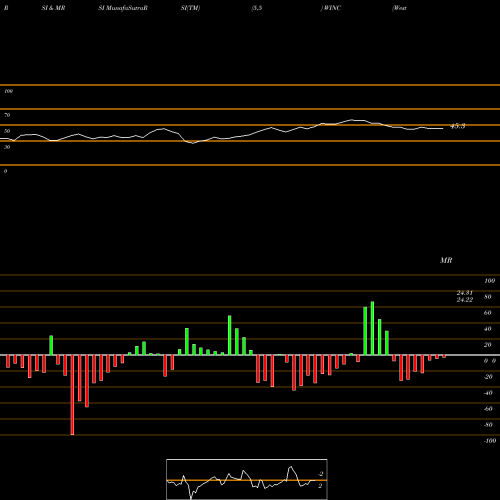This screenshot has width=500, height=500.
Task: Click the MR axis label 80
Action: point(488,297)
